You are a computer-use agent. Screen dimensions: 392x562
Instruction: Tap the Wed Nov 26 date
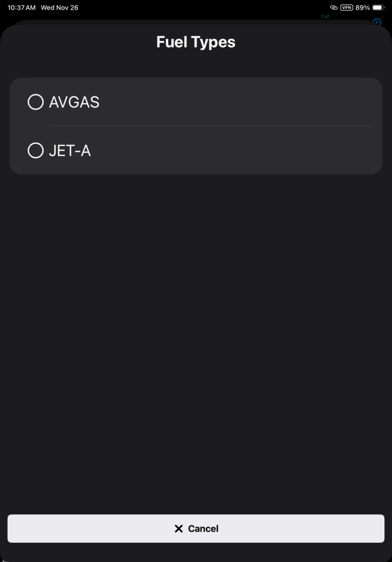tap(60, 8)
